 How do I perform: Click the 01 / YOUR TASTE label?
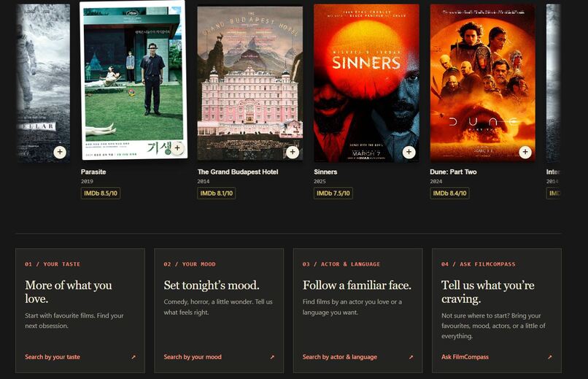click(x=53, y=264)
